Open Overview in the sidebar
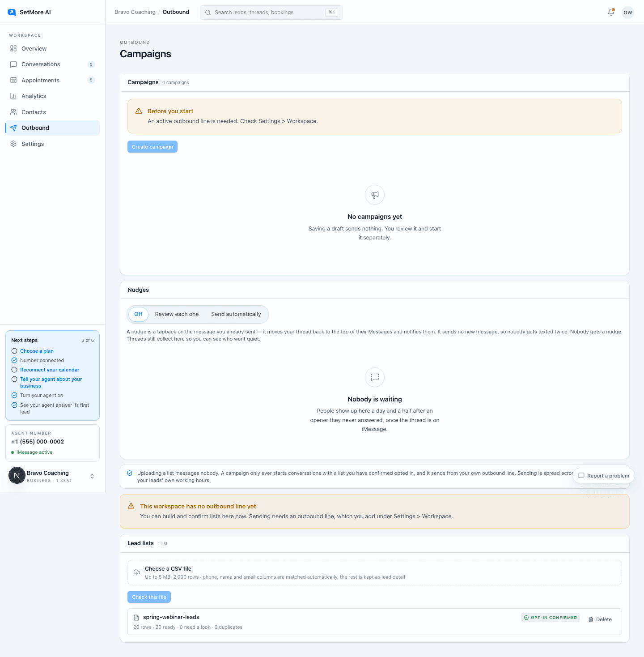Image resolution: width=644 pixels, height=657 pixels. coord(52,48)
